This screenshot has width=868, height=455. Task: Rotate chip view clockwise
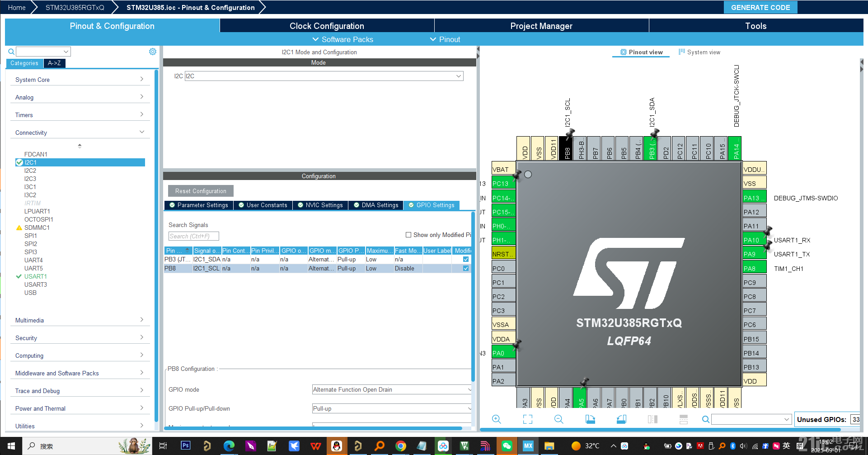[x=590, y=419]
